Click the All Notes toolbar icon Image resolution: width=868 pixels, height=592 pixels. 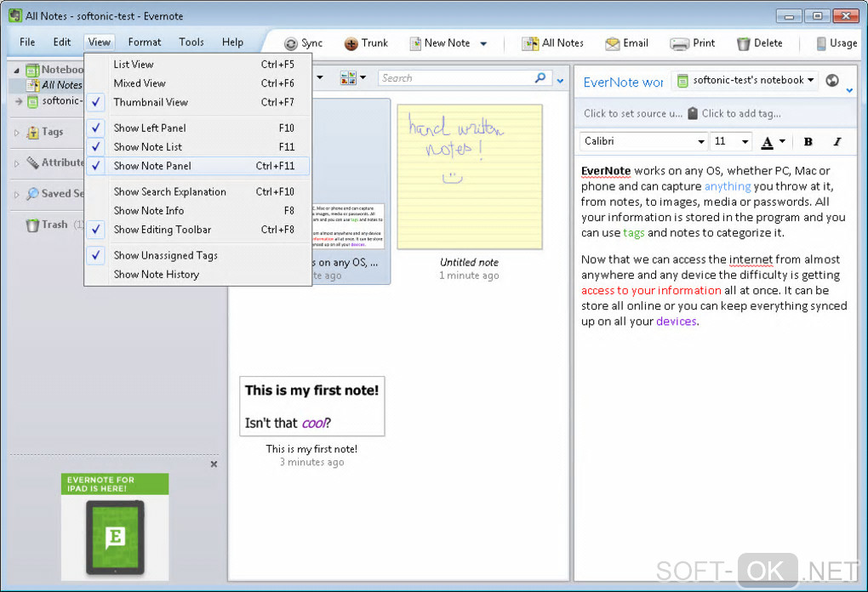[x=530, y=43]
